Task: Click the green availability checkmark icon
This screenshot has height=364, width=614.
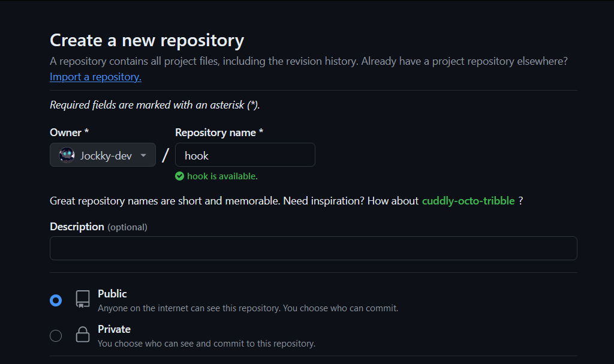Action: coord(179,176)
